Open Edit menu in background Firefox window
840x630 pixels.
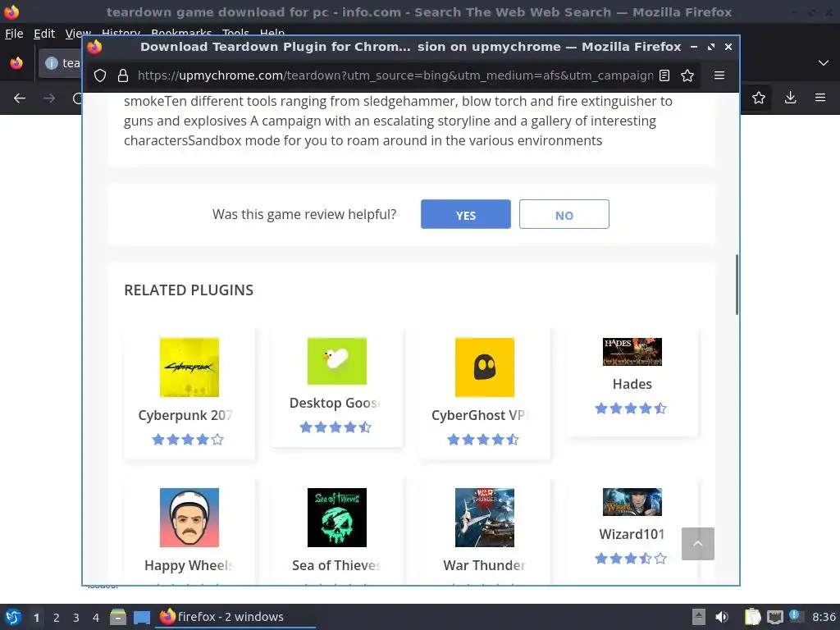[x=44, y=34]
